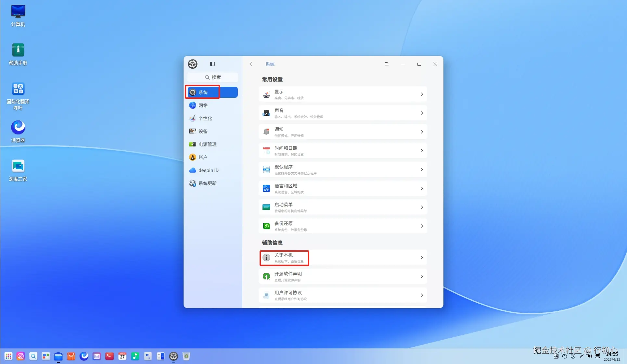Image resolution: width=627 pixels, height=364 pixels.
Task: Select 网络 in the sidebar
Action: (x=212, y=105)
